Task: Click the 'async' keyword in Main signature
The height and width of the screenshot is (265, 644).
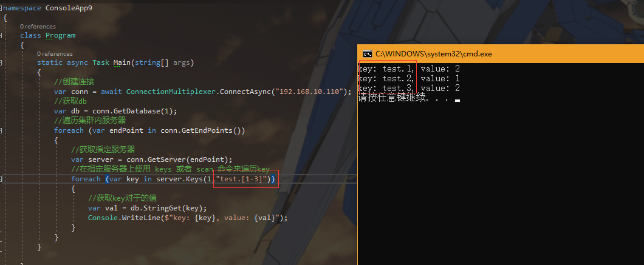Action: point(77,62)
